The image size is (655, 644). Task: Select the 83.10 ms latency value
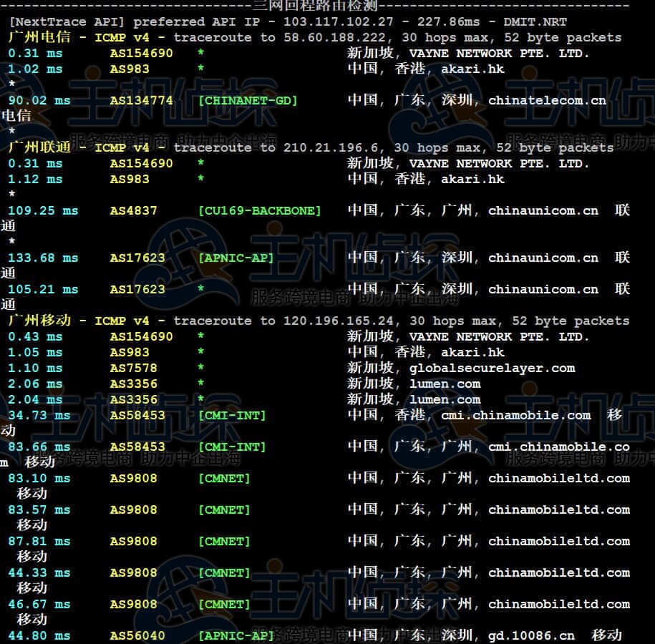[39, 478]
